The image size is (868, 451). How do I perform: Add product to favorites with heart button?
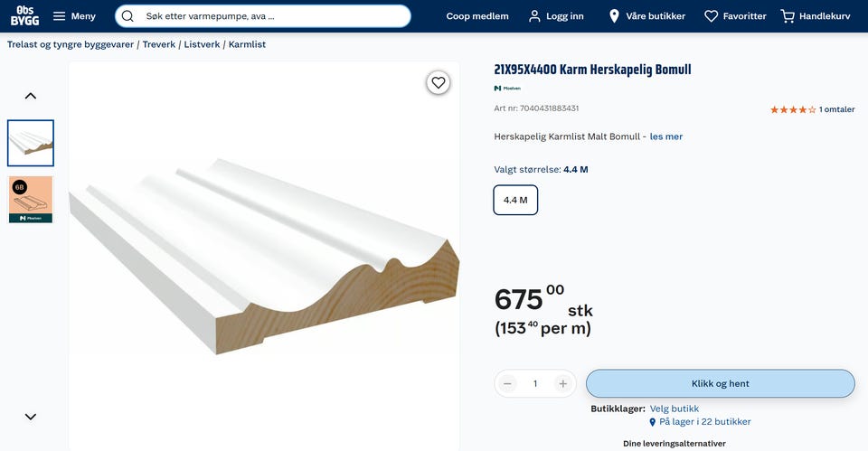click(439, 83)
